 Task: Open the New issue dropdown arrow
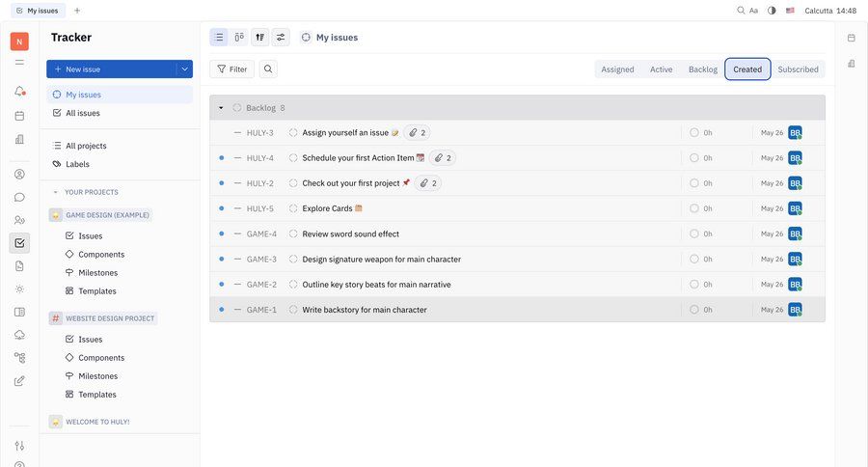[x=184, y=69]
